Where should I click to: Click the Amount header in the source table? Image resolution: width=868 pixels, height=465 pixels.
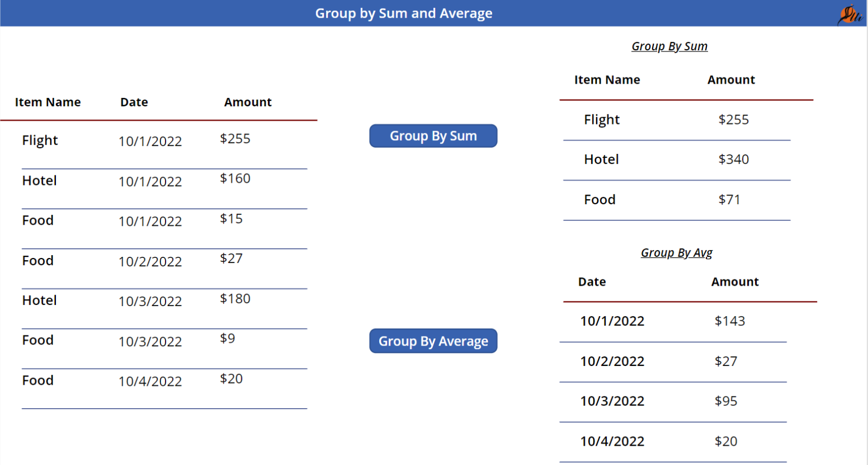(248, 102)
